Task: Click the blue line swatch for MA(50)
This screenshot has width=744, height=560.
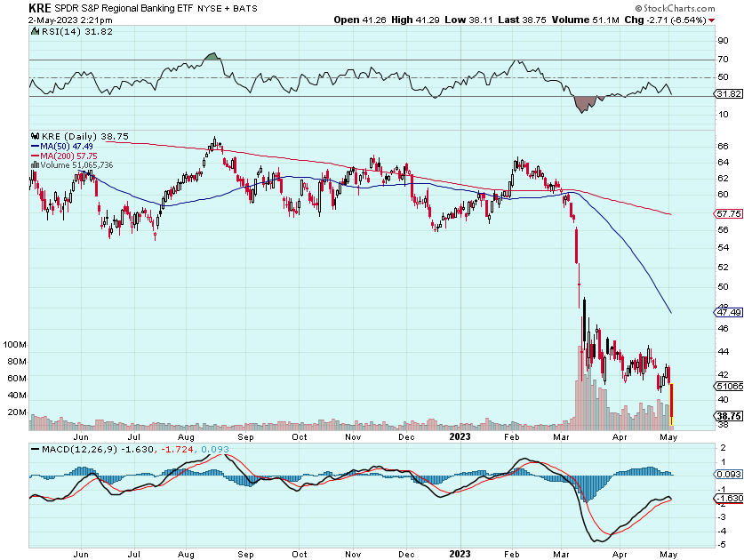Action: pos(36,147)
